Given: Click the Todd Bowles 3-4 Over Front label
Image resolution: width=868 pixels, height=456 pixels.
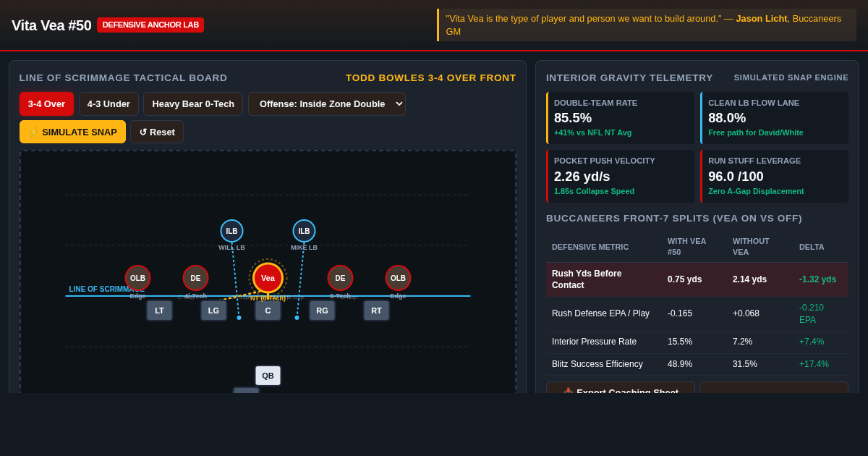Looking at the screenshot, I should tap(431, 77).
